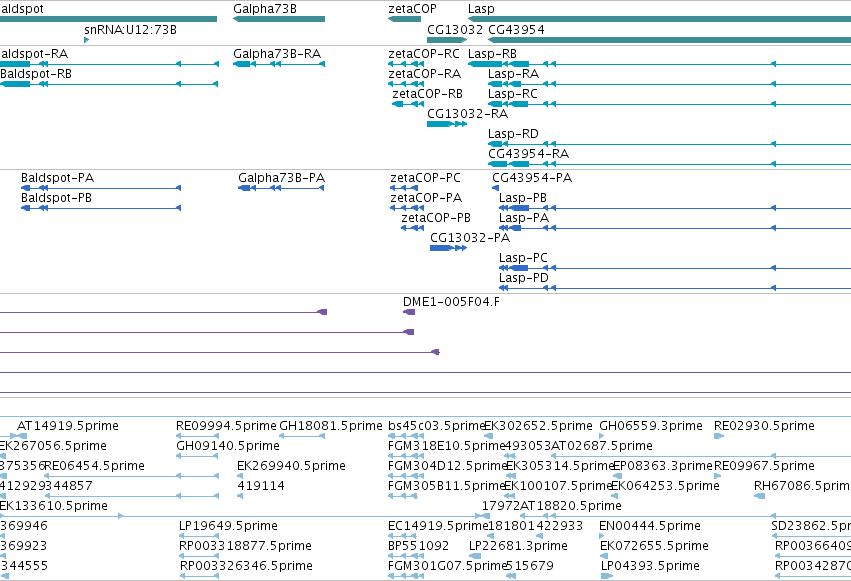
Task: Click the Lasp-RC transcript label
Action: 513,94
